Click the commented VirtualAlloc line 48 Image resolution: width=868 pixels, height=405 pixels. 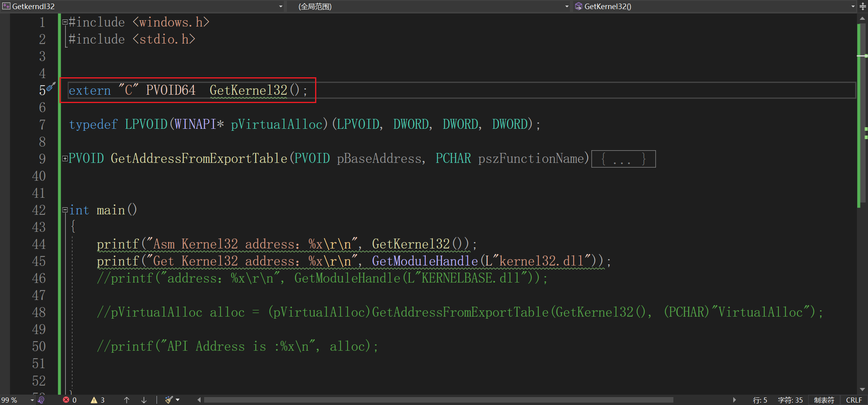click(x=460, y=312)
